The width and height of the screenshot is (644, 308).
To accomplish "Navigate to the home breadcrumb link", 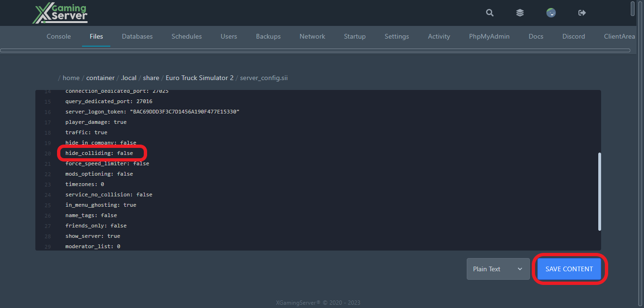I will pyautogui.click(x=71, y=78).
